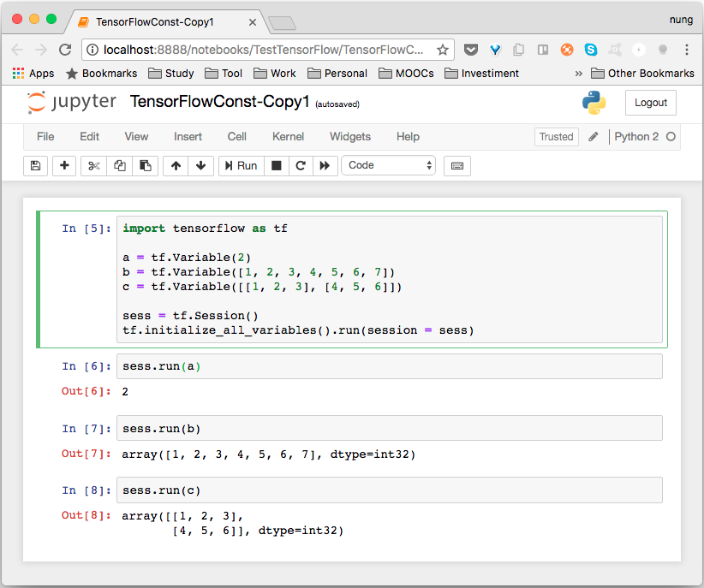Paste cells below icon
The width and height of the screenshot is (704, 588).
coord(145,166)
